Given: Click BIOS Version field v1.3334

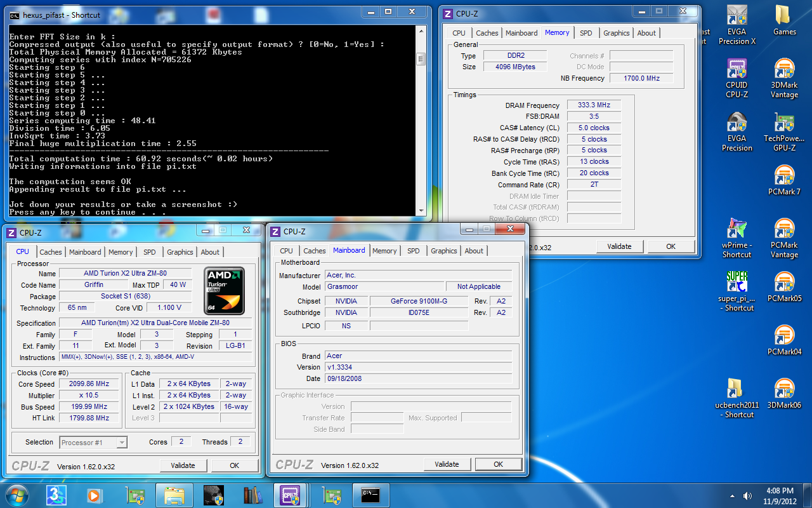Looking at the screenshot, I should pyautogui.click(x=419, y=367).
